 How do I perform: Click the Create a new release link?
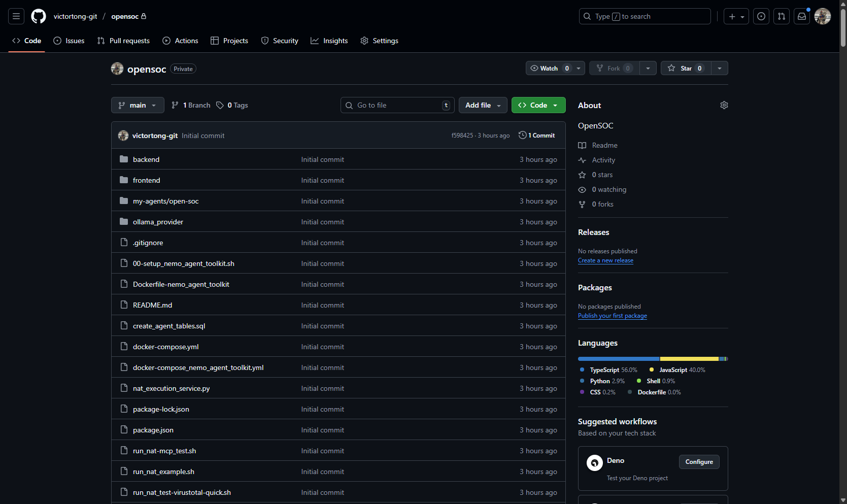(x=605, y=260)
